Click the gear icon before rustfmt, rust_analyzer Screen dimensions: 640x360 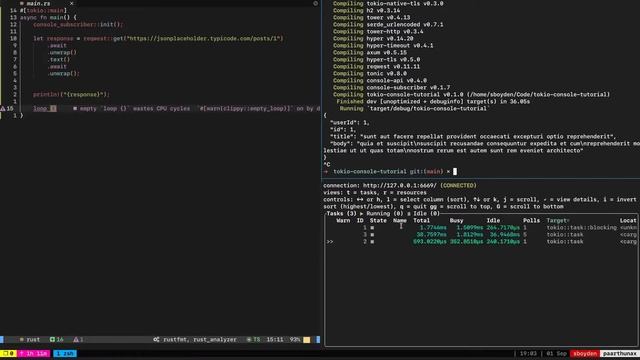click(x=156, y=340)
